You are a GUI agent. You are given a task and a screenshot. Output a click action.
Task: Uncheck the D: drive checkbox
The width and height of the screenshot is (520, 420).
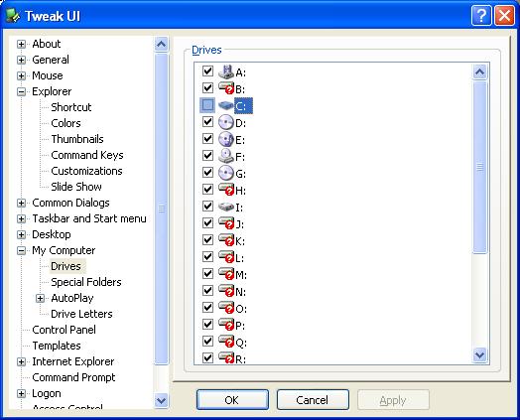[x=207, y=121]
